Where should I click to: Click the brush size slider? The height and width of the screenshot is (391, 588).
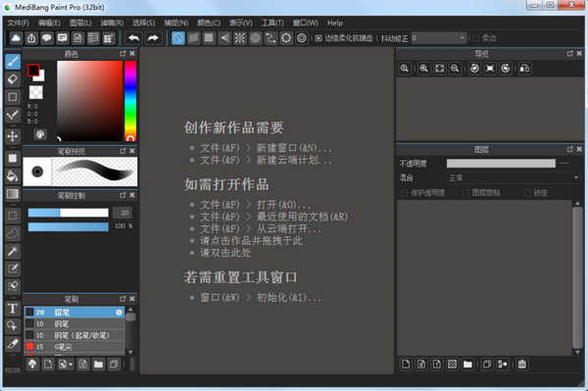click(69, 213)
